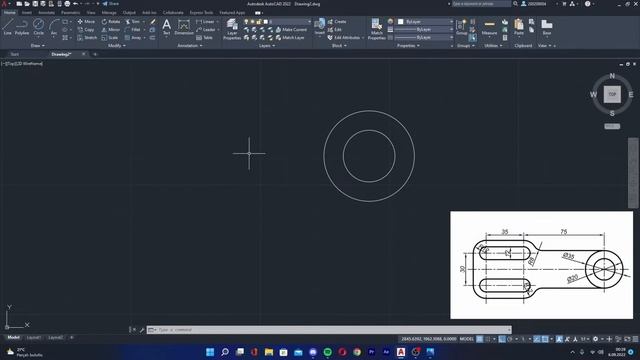
Task: Switch to the Start file tab
Action: pos(15,54)
